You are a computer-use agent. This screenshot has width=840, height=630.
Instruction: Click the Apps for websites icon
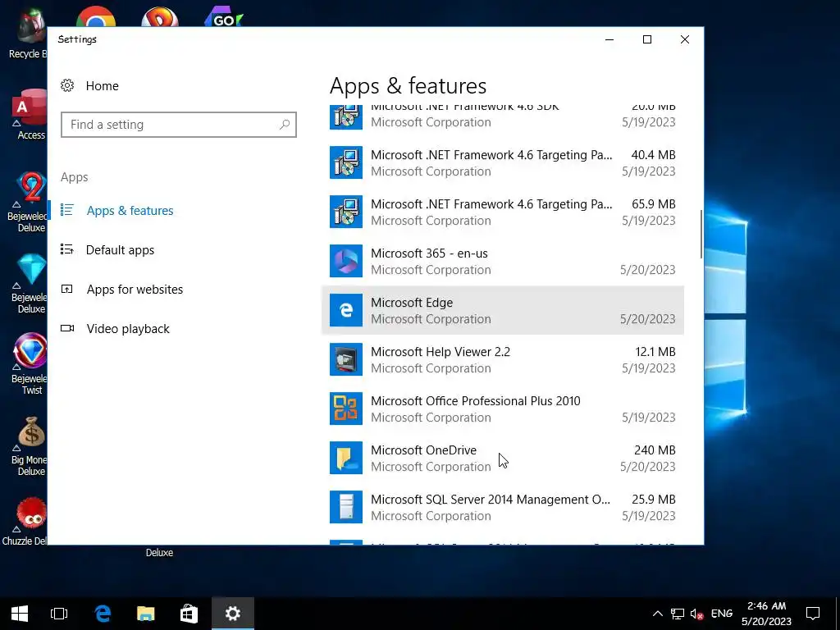pyautogui.click(x=67, y=289)
